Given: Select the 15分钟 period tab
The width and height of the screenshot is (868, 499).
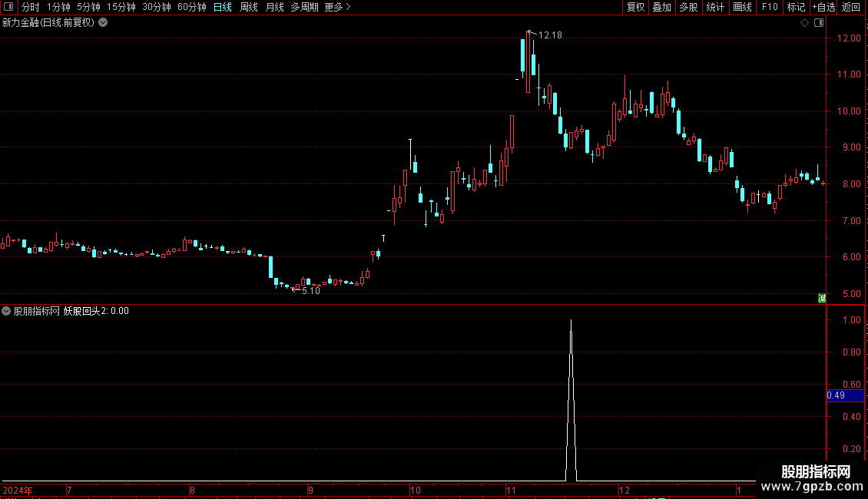Looking at the screenshot, I should coord(121,7).
